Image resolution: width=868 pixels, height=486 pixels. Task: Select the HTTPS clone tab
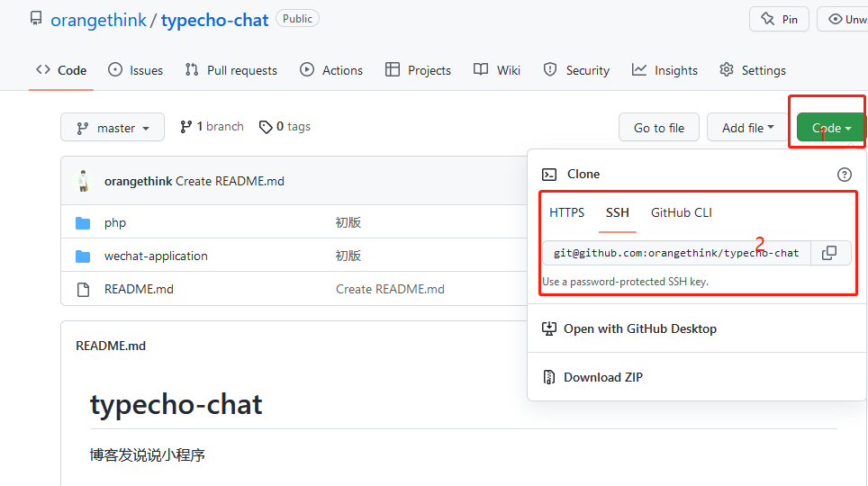(x=567, y=212)
